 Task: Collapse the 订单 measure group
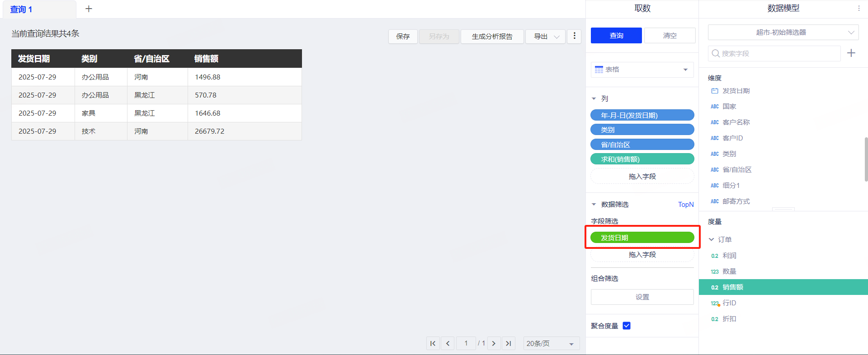pyautogui.click(x=712, y=239)
